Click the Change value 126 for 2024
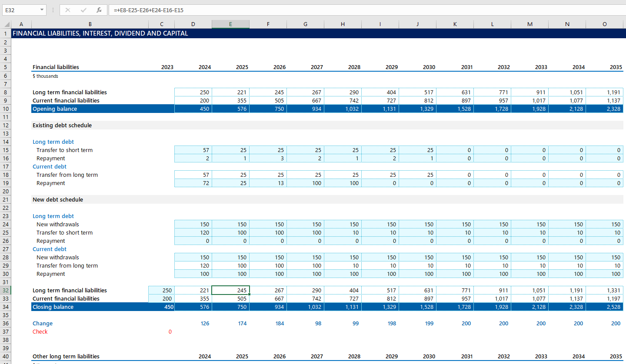Image resolution: width=626 pixels, height=364 pixels. (x=193, y=324)
